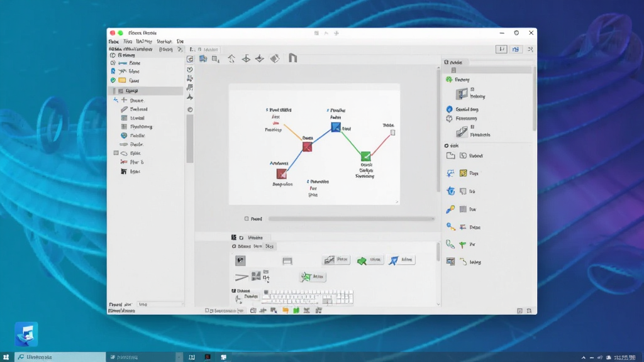This screenshot has height=362, width=644.
Task: Click the right panel's vertical scrollbar
Action: (x=534, y=99)
